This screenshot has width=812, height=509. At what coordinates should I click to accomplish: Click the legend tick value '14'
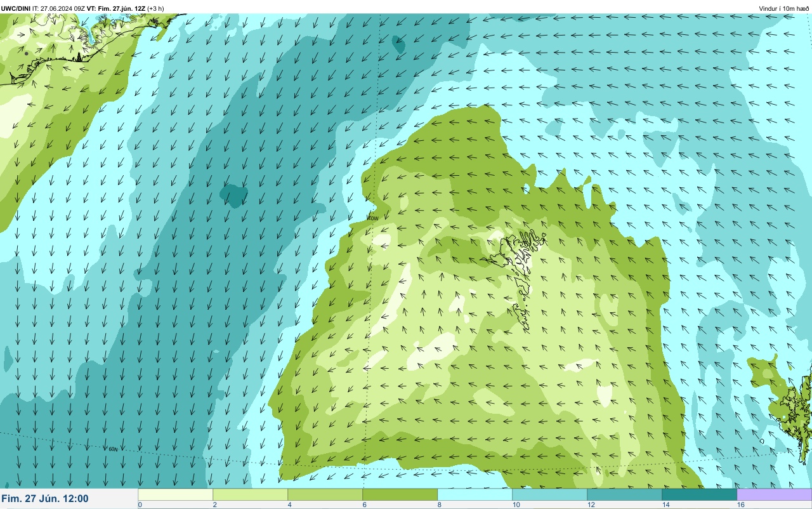(665, 505)
